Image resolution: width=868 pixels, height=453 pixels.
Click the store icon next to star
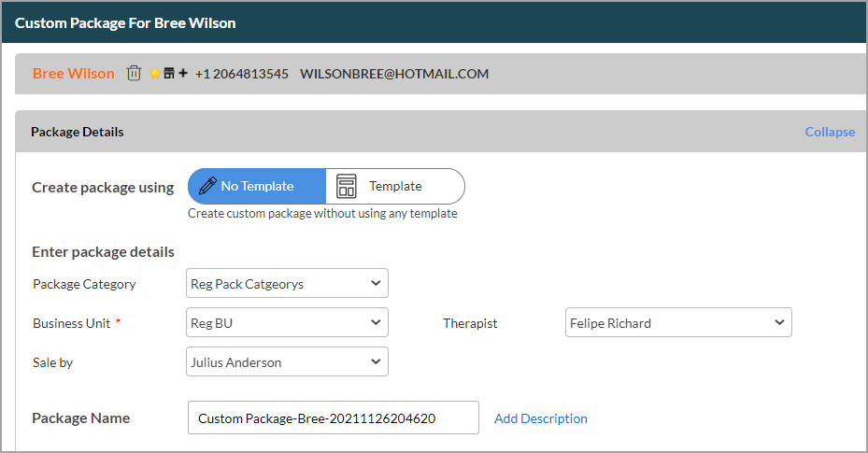point(169,73)
